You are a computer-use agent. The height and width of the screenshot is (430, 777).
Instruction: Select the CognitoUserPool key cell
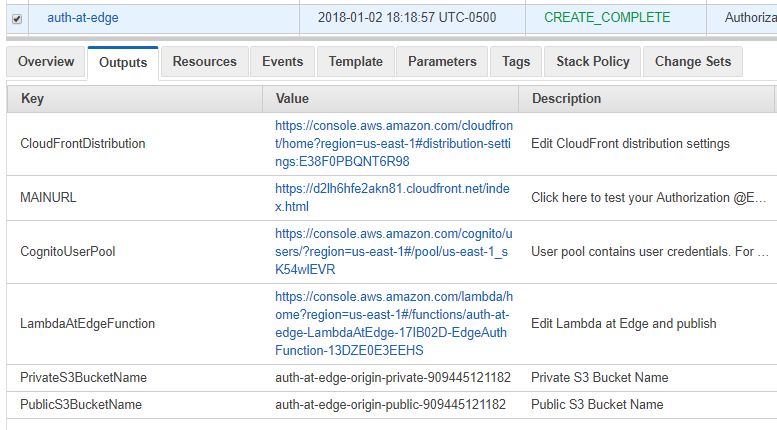coord(67,252)
